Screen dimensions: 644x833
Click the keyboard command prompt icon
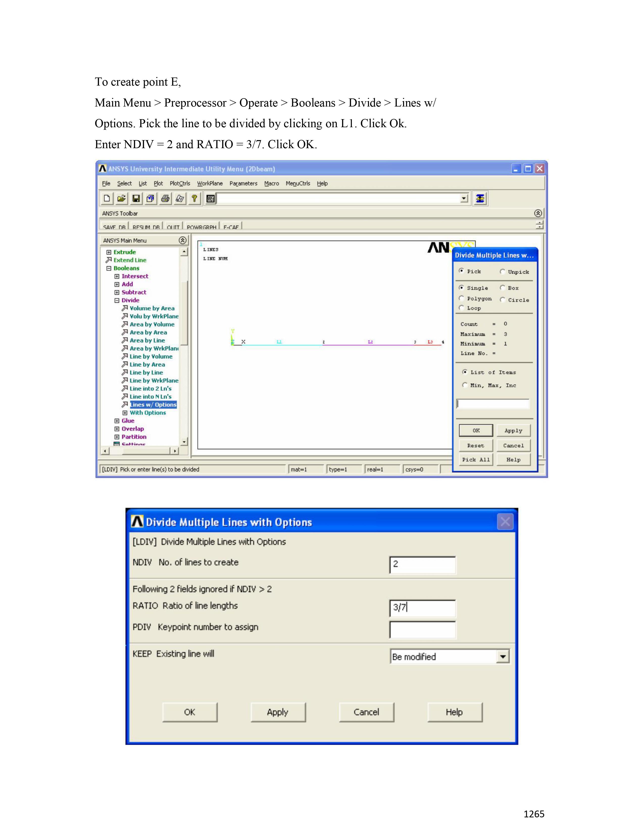210,198
